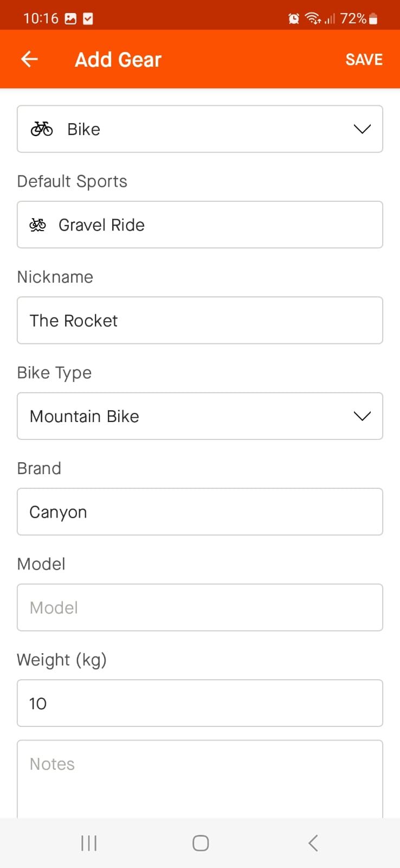Edit the Nickname field 'The Rocket'
The width and height of the screenshot is (400, 868).
click(x=200, y=321)
